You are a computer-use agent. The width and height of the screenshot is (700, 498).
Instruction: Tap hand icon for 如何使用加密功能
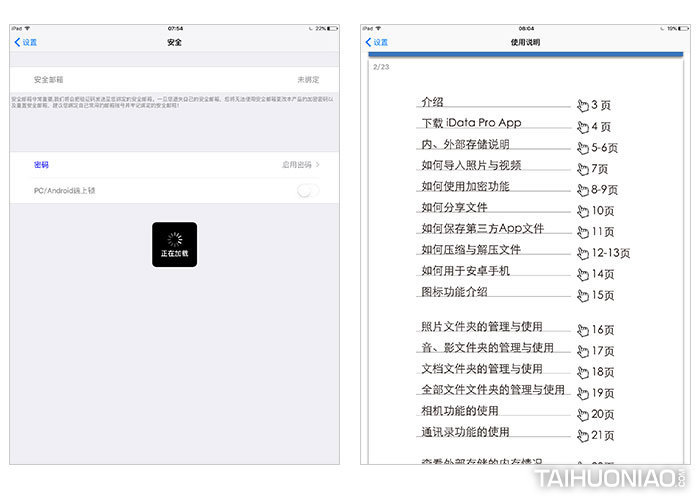coord(583,190)
